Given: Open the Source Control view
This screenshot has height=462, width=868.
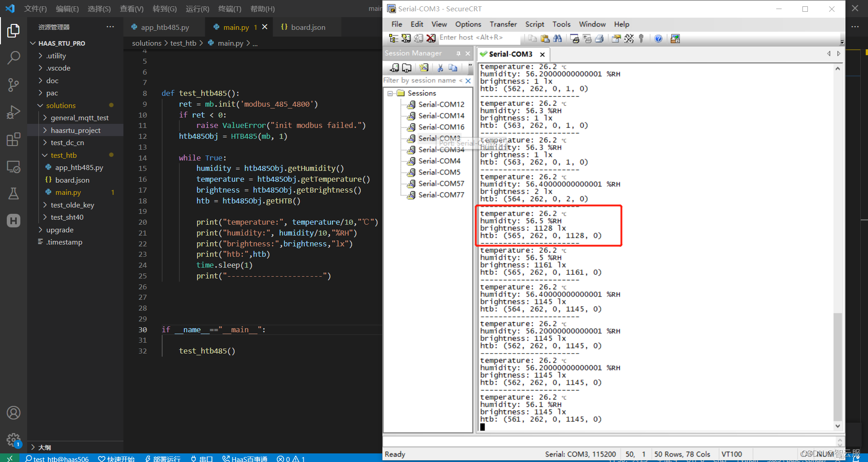Looking at the screenshot, I should tap(14, 85).
